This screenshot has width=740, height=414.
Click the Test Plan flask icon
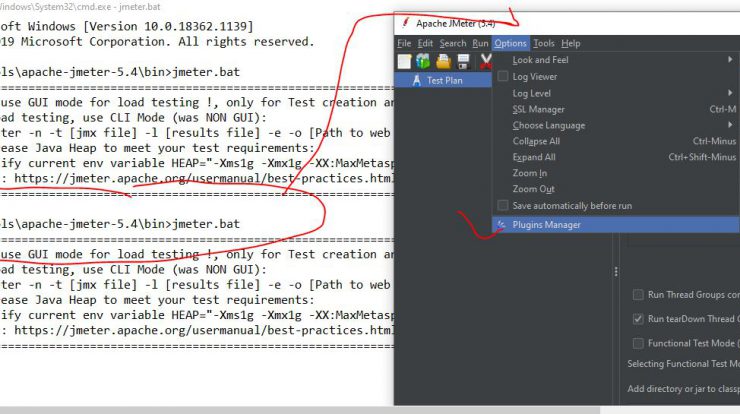click(416, 80)
